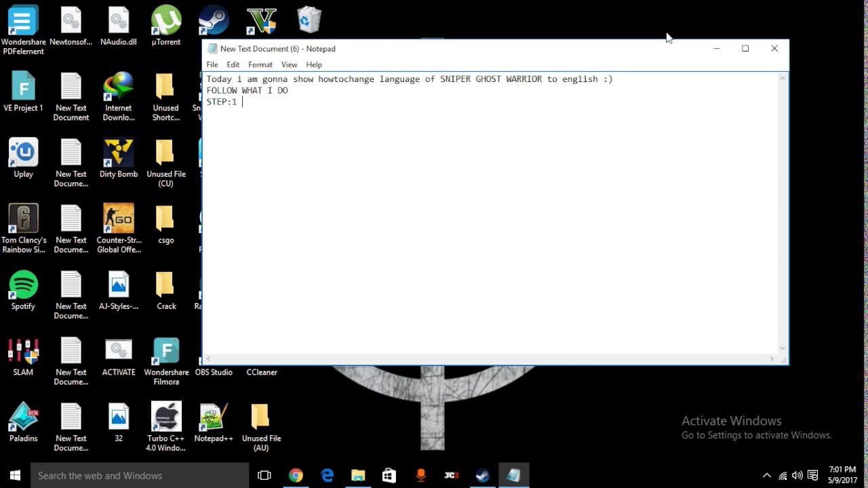868x488 pixels.
Task: Click Notepad's horizontal scrollbar right arrow
Action: pyautogui.click(x=772, y=359)
